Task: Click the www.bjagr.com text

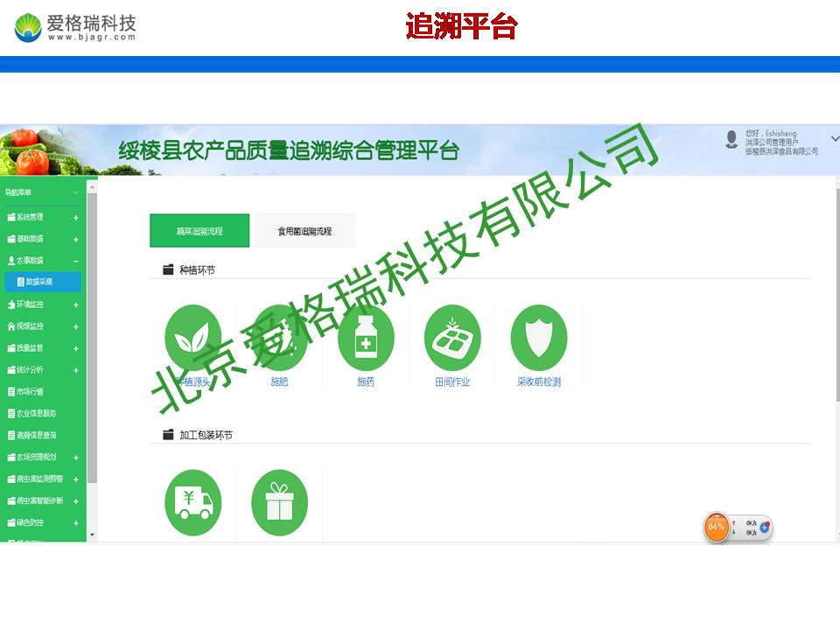Action: click(92, 37)
